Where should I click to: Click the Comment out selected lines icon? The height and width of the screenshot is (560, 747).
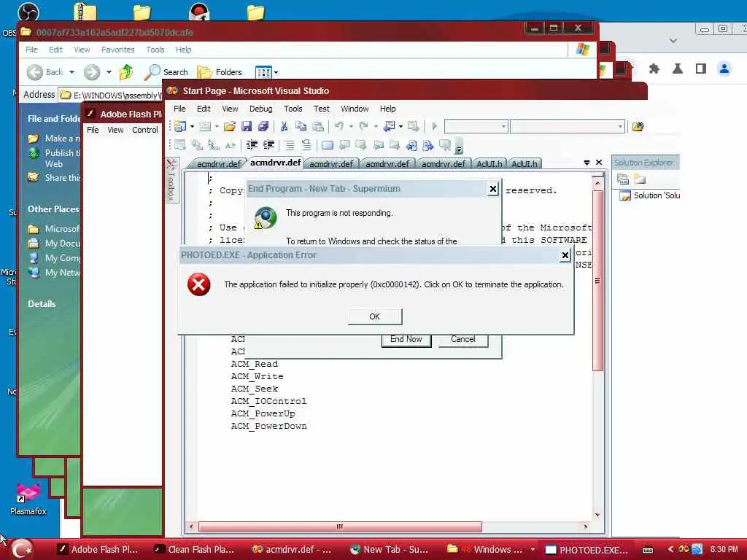point(289,145)
